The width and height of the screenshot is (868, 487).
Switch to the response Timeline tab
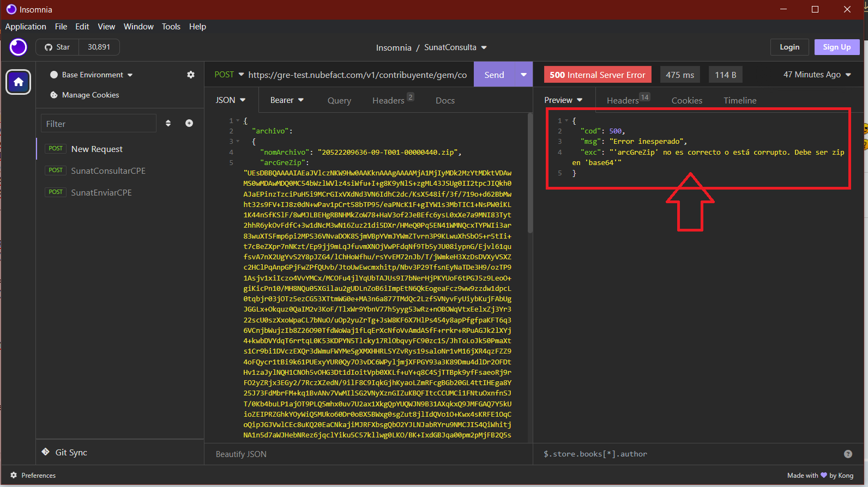(x=739, y=100)
